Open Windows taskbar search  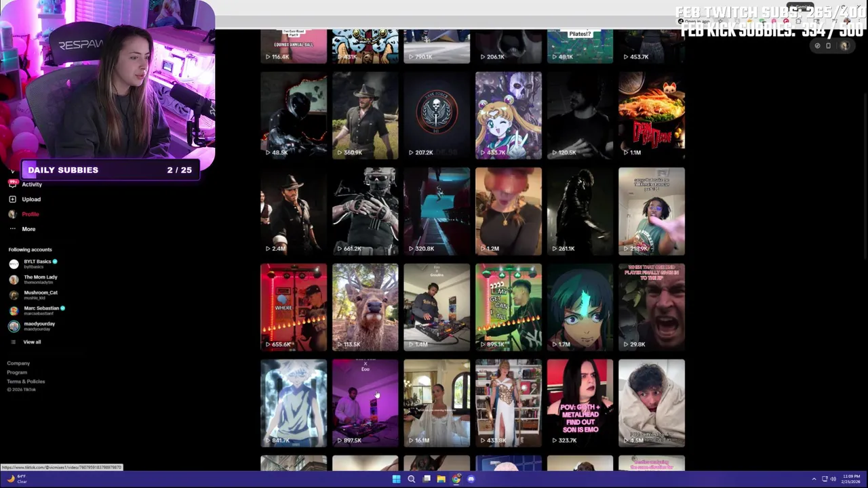click(x=411, y=479)
